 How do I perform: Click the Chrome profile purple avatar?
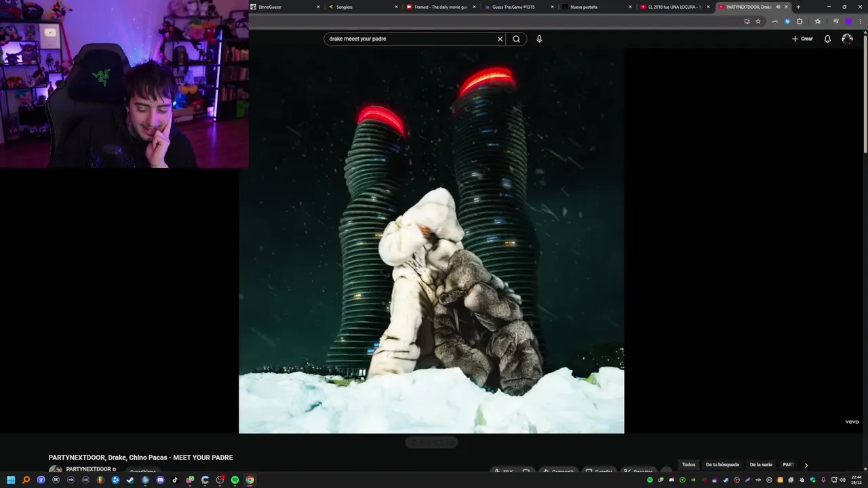[848, 21]
